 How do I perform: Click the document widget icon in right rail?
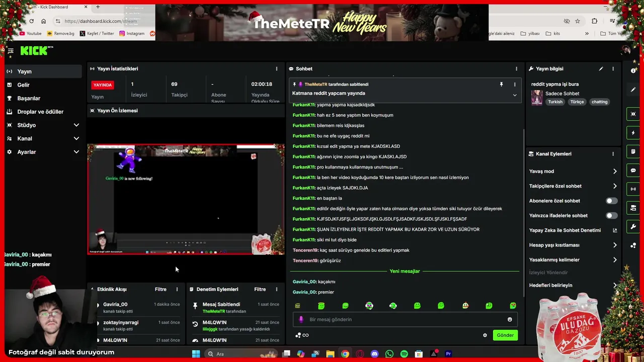click(x=633, y=152)
